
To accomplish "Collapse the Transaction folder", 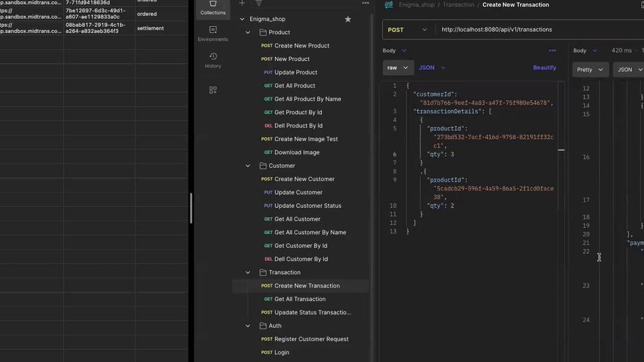I will (x=248, y=272).
